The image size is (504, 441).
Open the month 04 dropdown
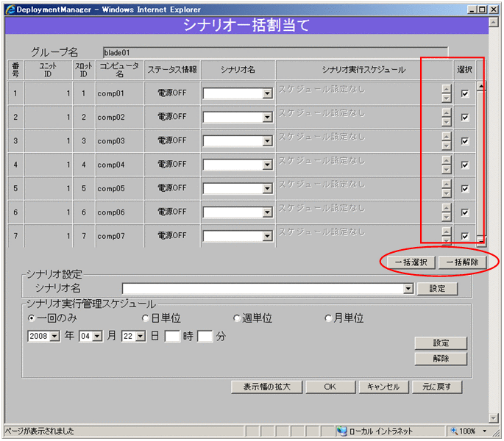[x=97, y=337]
